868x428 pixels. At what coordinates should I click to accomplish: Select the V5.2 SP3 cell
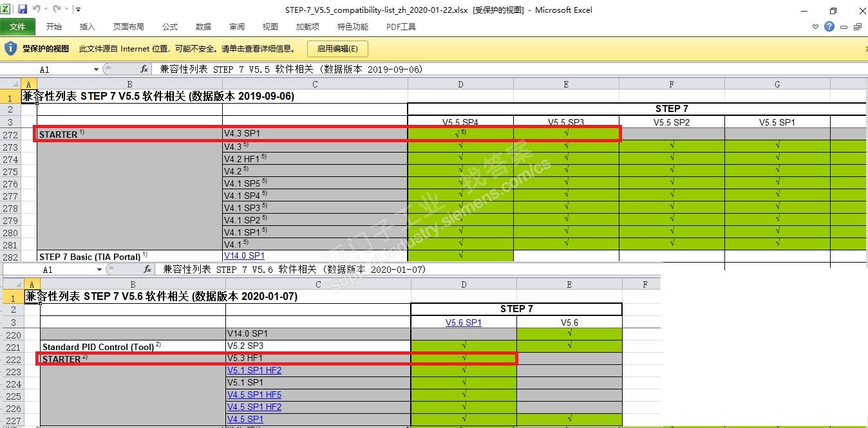pyautogui.click(x=318, y=346)
